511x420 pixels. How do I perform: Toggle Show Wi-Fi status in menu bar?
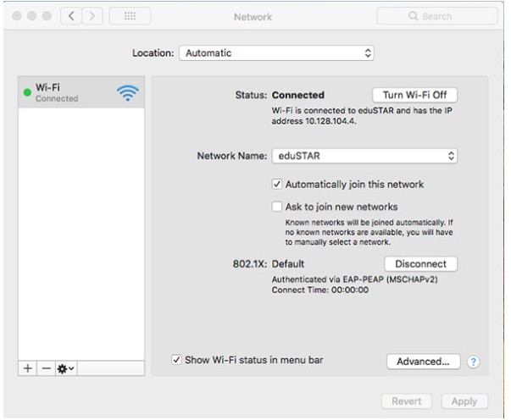click(x=176, y=360)
